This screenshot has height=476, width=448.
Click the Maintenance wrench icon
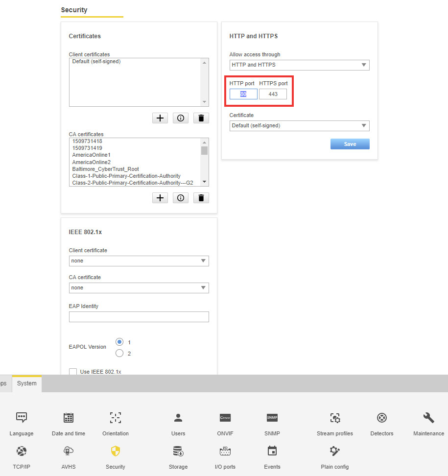(428, 418)
